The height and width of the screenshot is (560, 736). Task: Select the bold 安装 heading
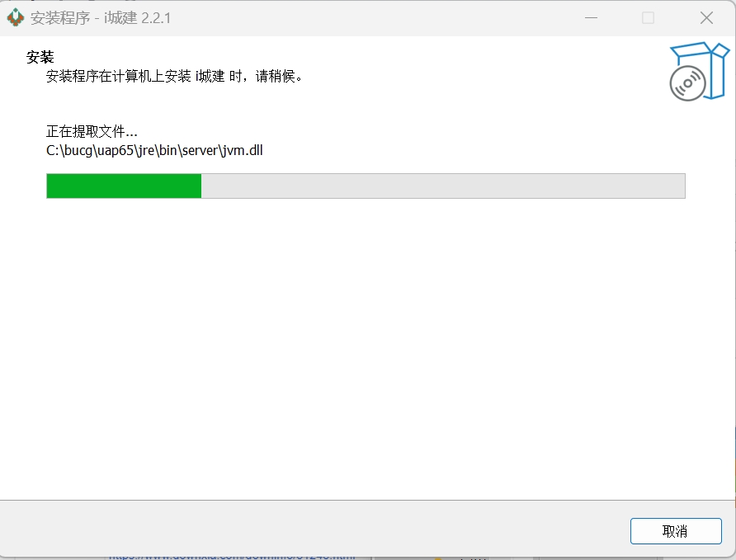coord(40,57)
